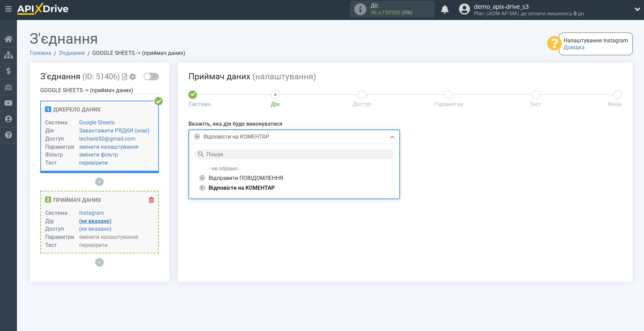Click the connection document copy icon
The width and height of the screenshot is (644, 331).
(125, 77)
